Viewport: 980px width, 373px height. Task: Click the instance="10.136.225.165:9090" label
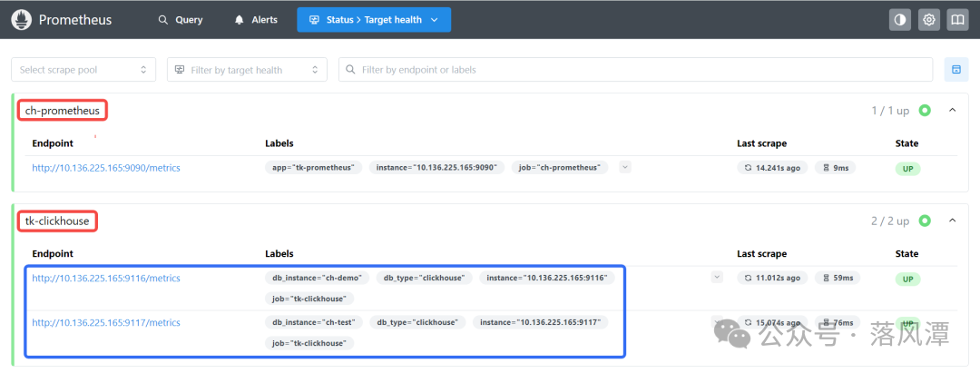tap(436, 168)
